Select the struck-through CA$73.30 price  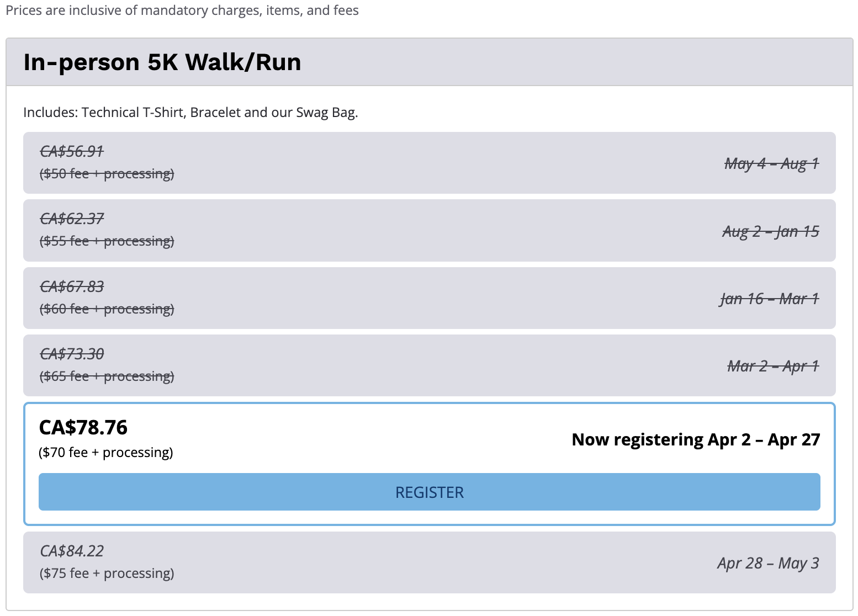(72, 354)
